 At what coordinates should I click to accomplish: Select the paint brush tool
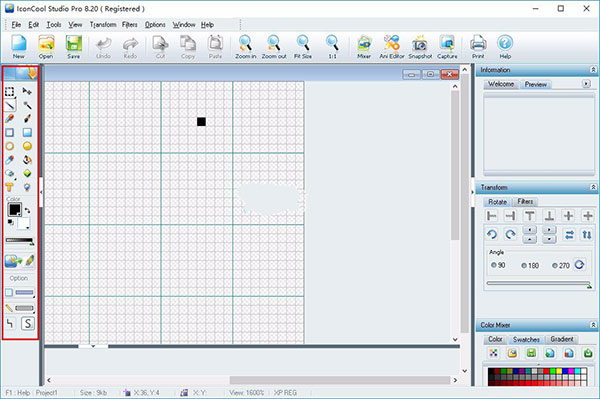point(27,119)
